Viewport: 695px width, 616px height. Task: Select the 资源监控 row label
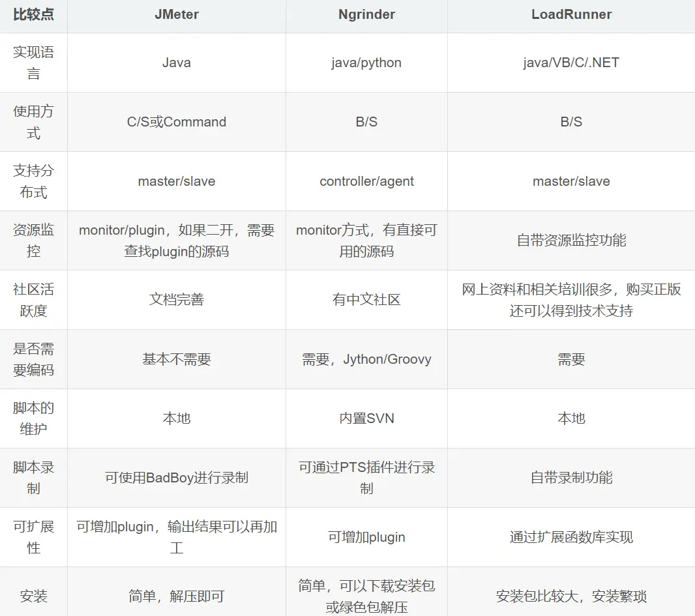click(33, 241)
